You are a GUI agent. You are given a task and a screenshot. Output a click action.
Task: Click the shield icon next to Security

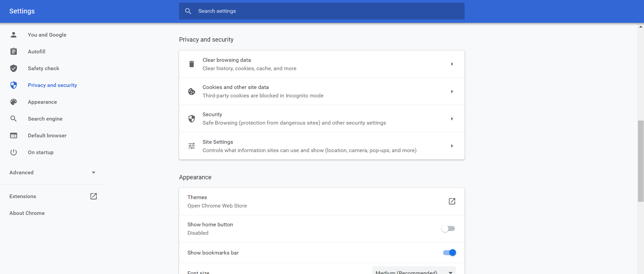[x=191, y=119]
